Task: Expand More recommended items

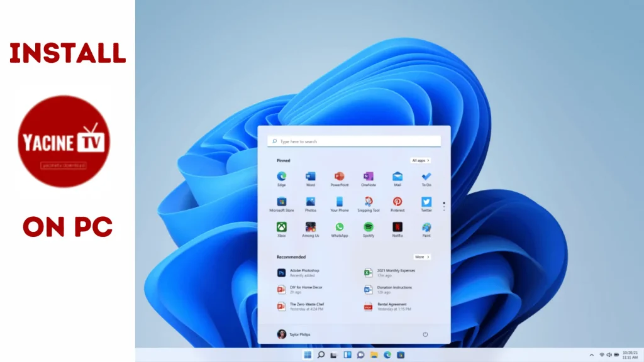Action: click(422, 257)
